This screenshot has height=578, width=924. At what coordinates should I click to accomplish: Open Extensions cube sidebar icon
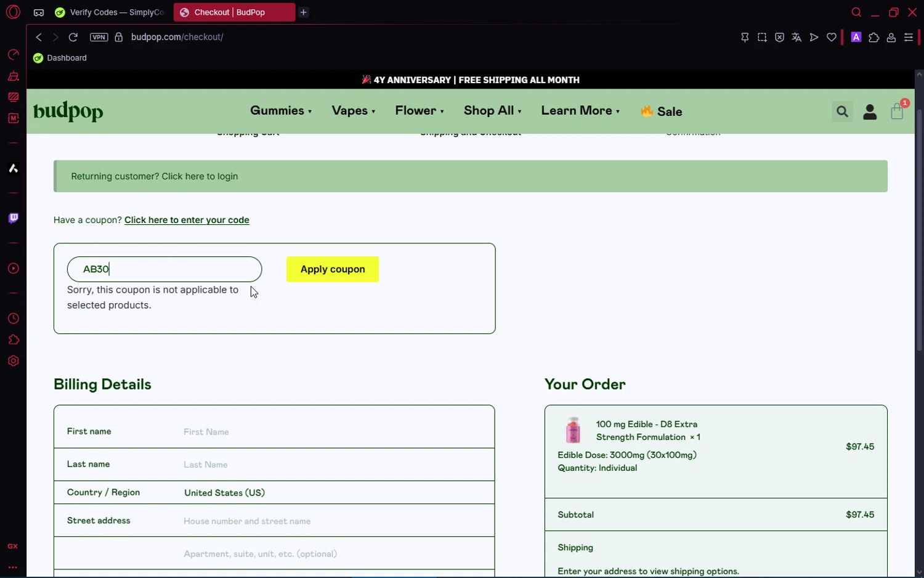13,340
